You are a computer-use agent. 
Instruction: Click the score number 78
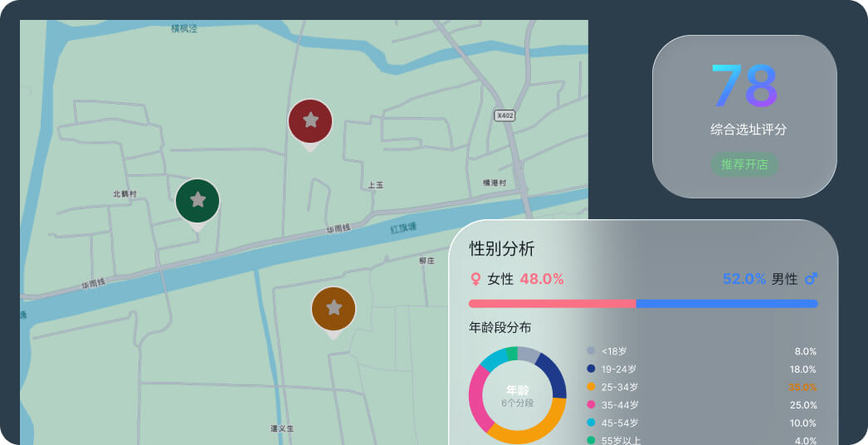click(x=744, y=86)
